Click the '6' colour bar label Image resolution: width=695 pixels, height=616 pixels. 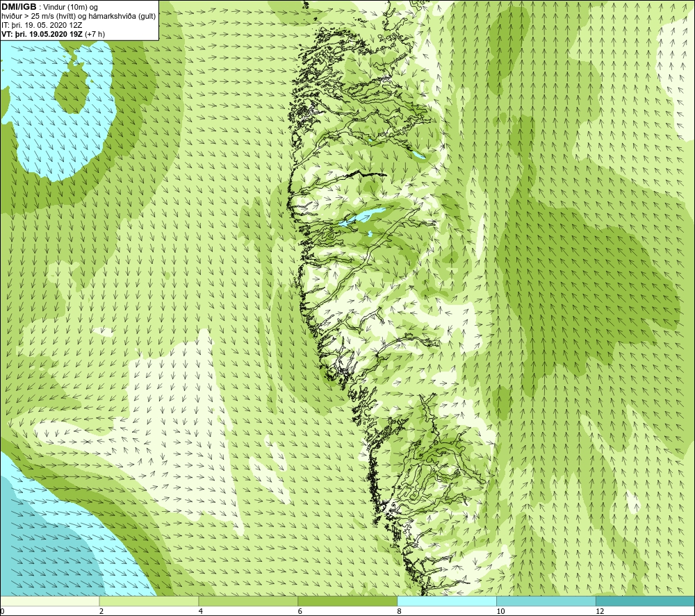(300, 611)
